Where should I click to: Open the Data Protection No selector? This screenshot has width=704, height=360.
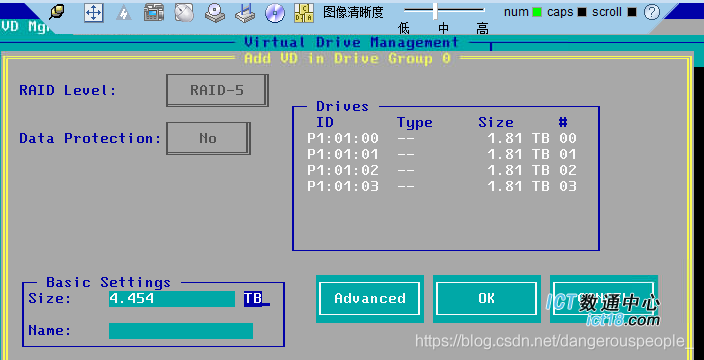pos(208,138)
